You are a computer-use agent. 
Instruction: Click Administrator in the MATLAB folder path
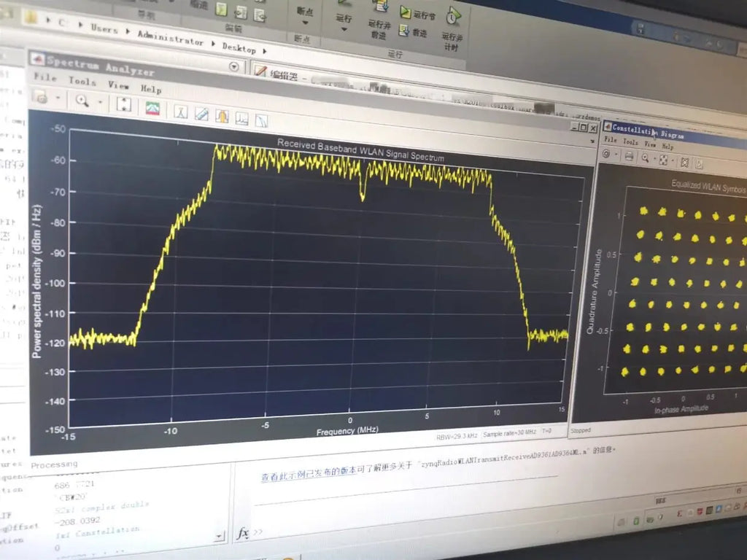coord(170,38)
